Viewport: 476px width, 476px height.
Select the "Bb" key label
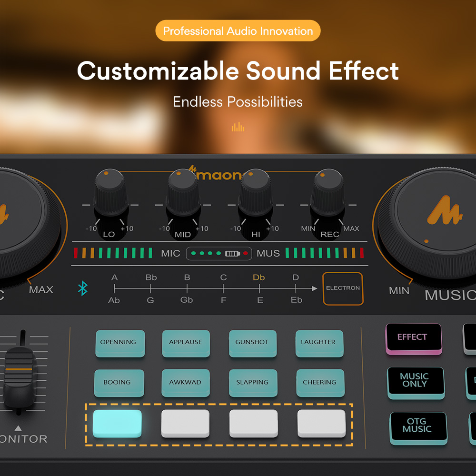151,278
